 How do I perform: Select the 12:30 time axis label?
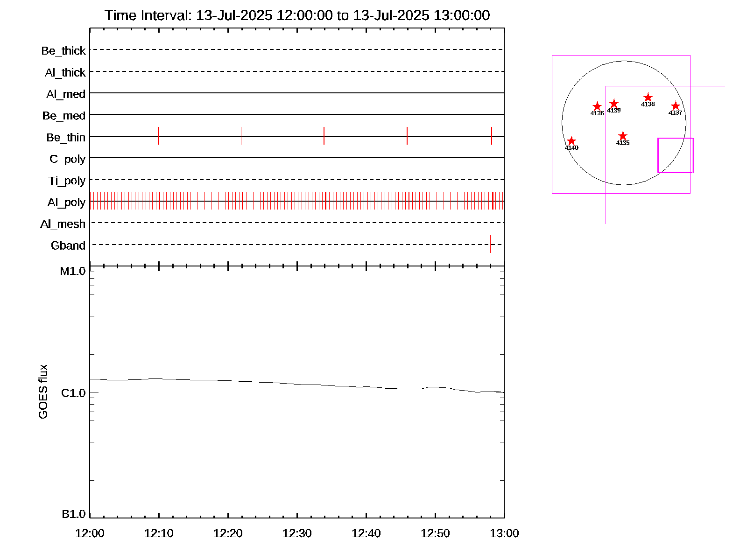point(297,533)
